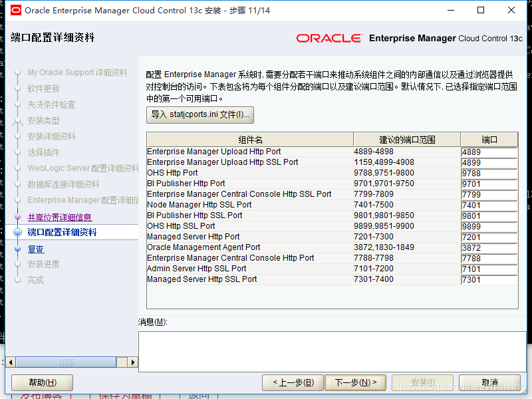Click '选择插件' step in sidebar
Screen dimensions: 532x399
pos(43,152)
